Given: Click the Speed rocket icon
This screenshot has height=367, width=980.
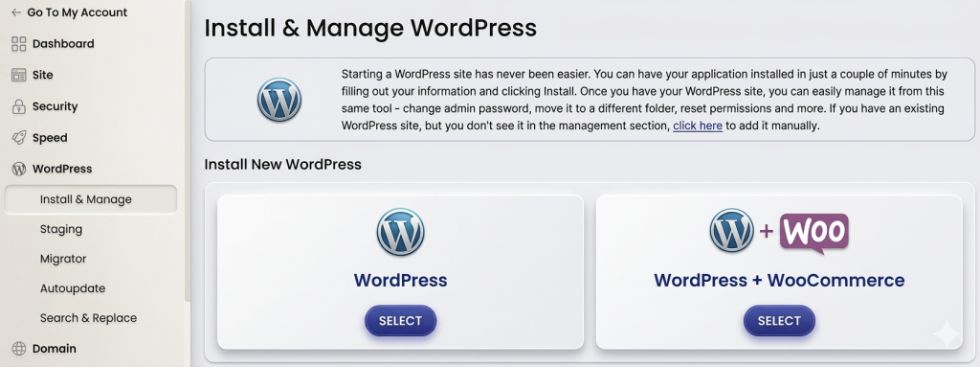Looking at the screenshot, I should coord(19,138).
